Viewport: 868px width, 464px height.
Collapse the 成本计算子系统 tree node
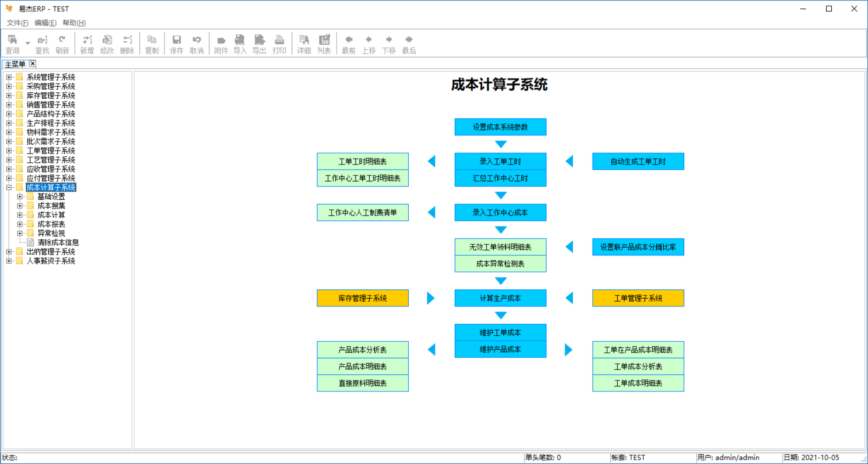point(9,187)
